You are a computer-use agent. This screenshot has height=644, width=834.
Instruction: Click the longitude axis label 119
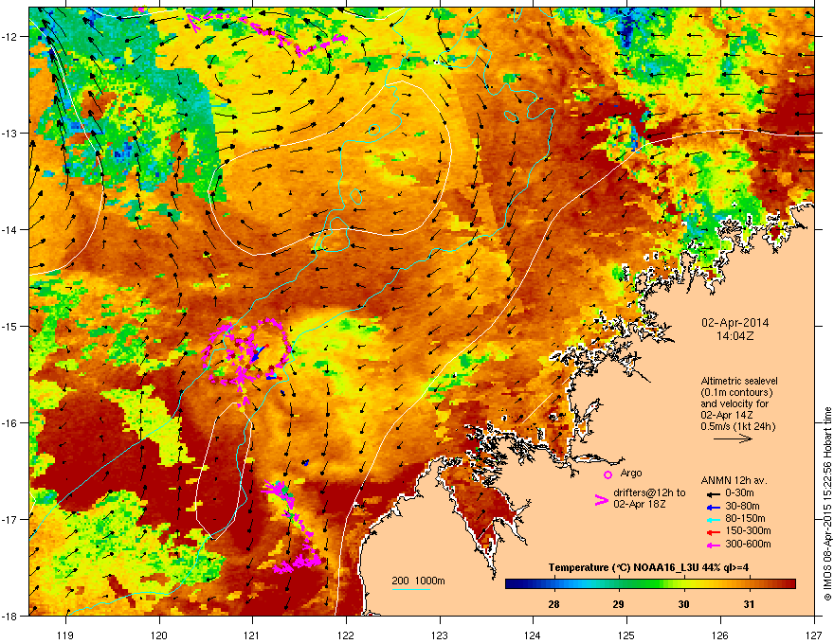(x=65, y=635)
